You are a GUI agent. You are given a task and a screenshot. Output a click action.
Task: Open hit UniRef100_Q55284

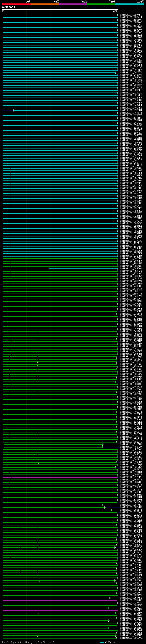pos(131,120)
